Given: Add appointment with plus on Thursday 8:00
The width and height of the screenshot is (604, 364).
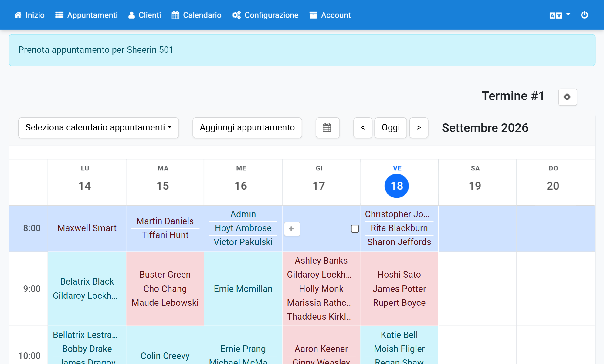Looking at the screenshot, I should point(292,229).
